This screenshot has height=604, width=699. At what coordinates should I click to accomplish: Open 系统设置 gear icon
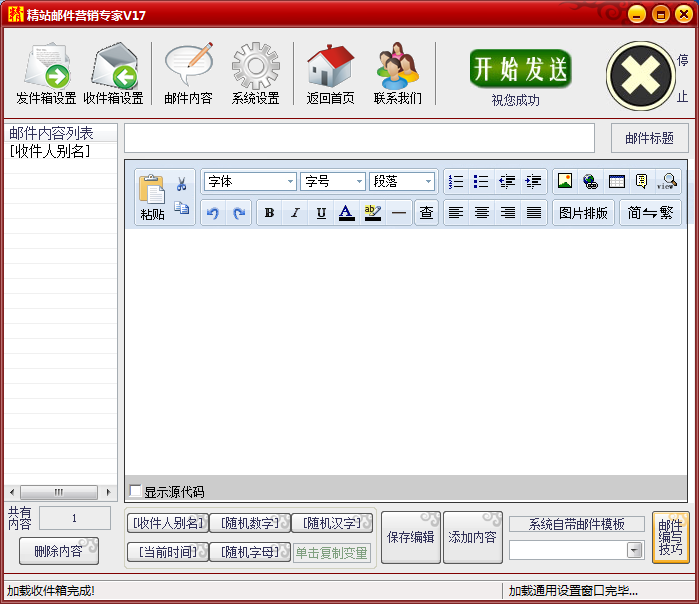(x=255, y=74)
